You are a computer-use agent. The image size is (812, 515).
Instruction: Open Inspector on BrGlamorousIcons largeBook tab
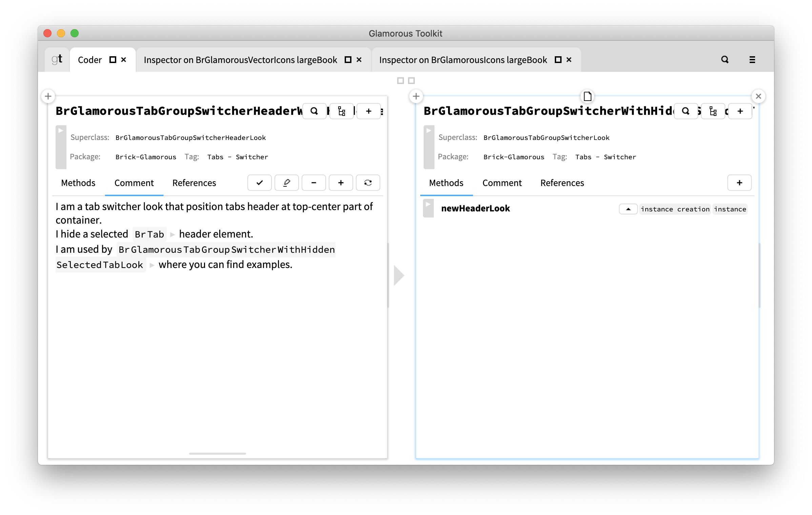coord(463,60)
